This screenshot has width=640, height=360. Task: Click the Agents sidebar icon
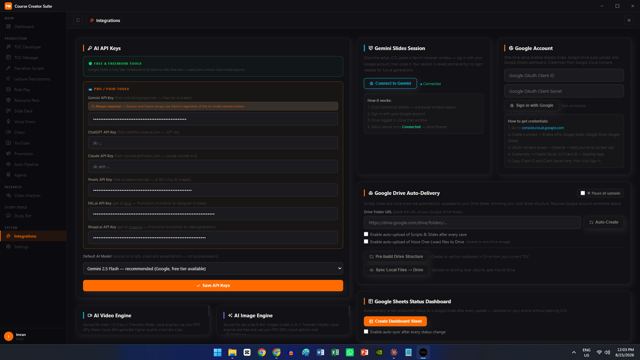tap(8, 175)
